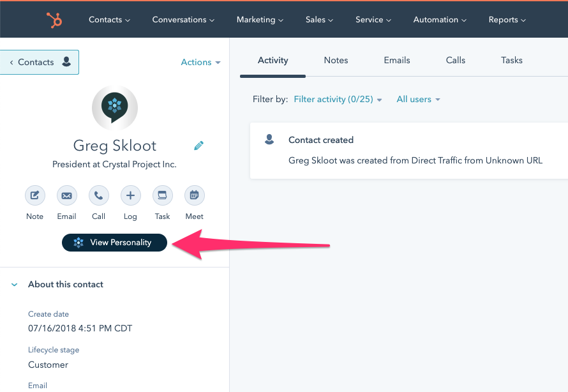Click the Meet calendar icon
Screen dimensions: 568x392
(x=195, y=195)
